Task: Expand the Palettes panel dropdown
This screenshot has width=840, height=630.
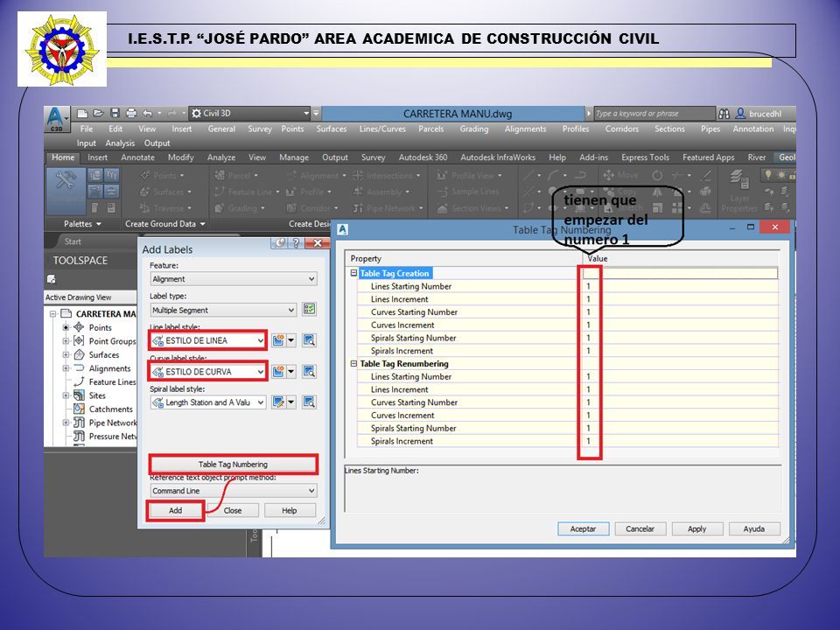Action: point(82,224)
